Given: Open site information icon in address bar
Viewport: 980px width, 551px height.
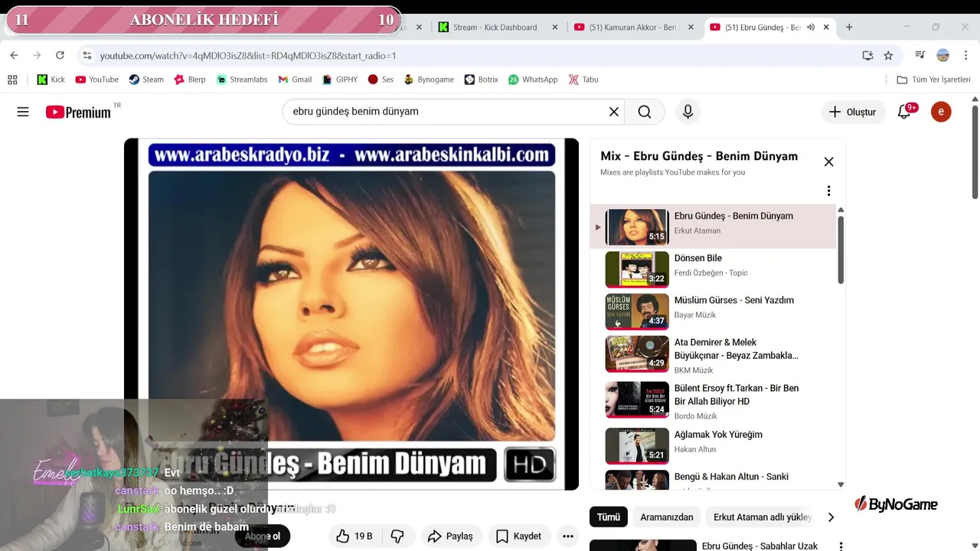Looking at the screenshot, I should (x=87, y=55).
